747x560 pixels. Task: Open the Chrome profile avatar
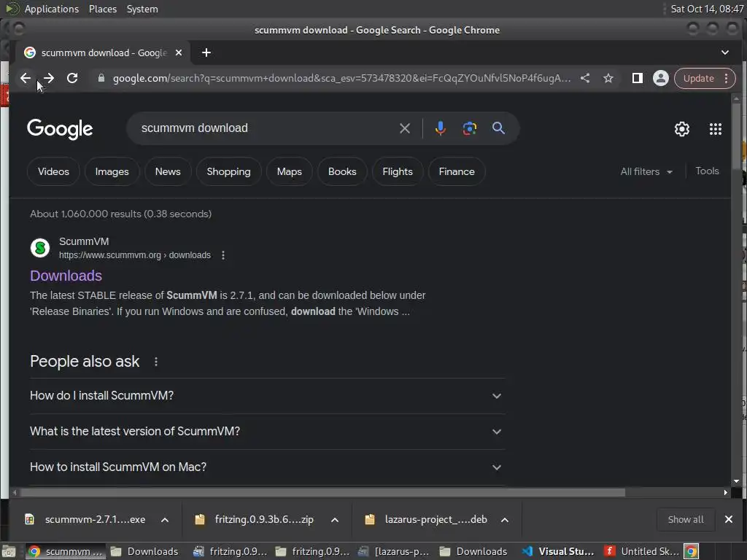click(x=661, y=78)
